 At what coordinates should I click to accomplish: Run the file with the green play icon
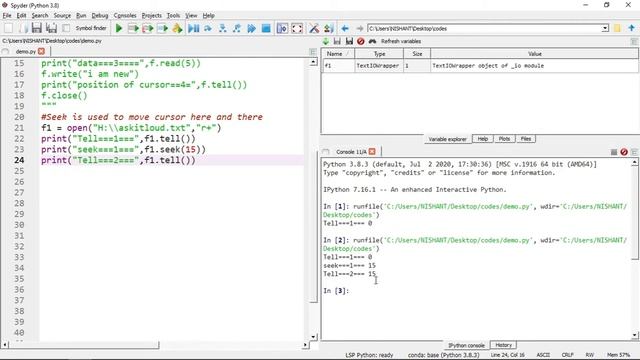click(x=119, y=28)
